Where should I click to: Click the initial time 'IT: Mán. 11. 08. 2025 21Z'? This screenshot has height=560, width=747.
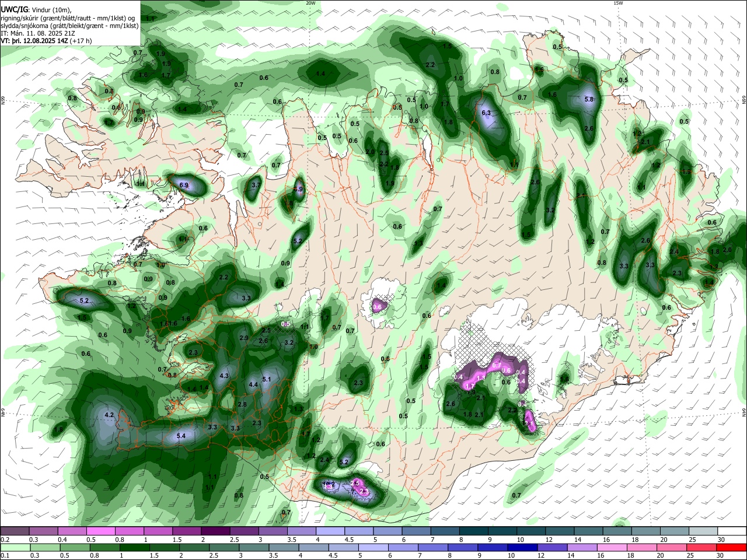37,33
